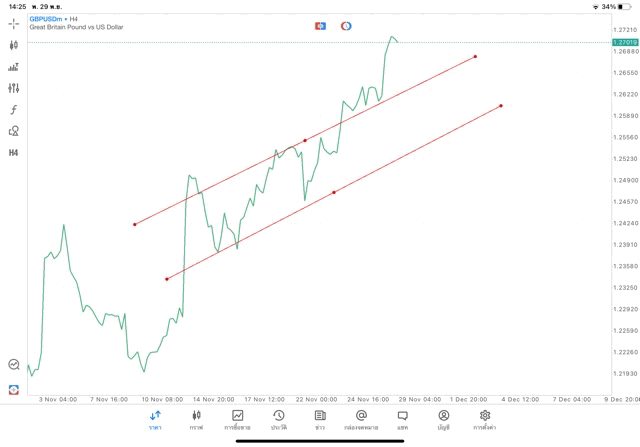Viewport: 640px width, 447px height.
Task: Switch to the ราคา quotes tab
Action: point(156,419)
